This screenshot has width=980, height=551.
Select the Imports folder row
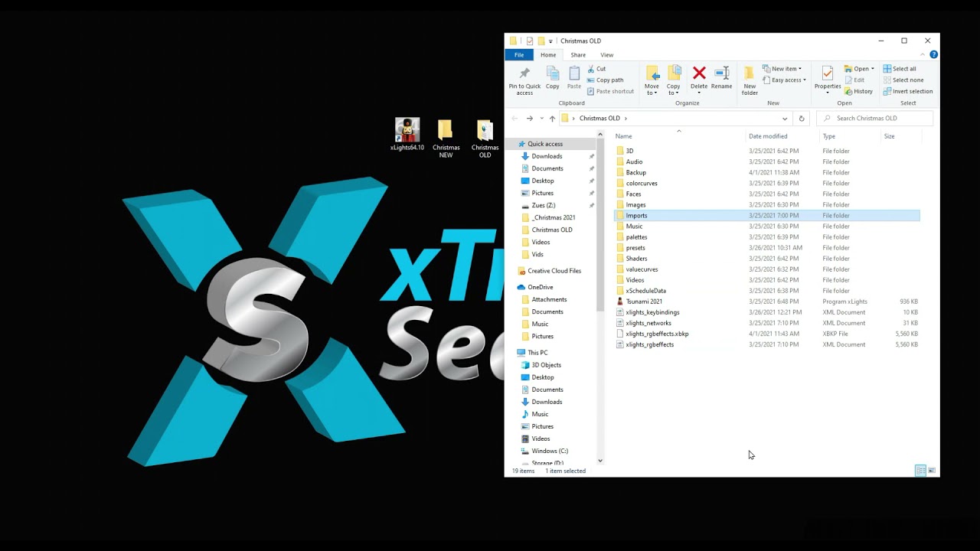[766, 216]
